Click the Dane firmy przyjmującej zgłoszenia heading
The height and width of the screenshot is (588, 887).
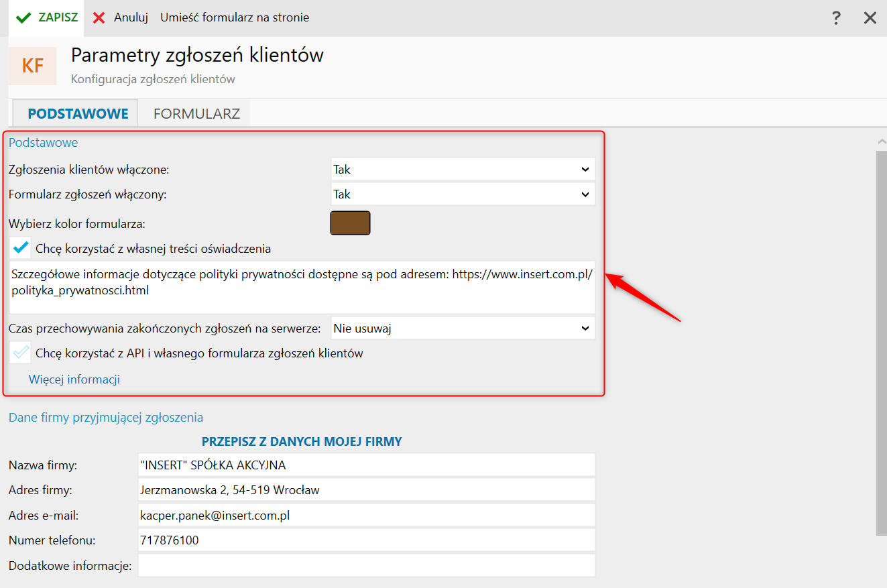pos(106,418)
